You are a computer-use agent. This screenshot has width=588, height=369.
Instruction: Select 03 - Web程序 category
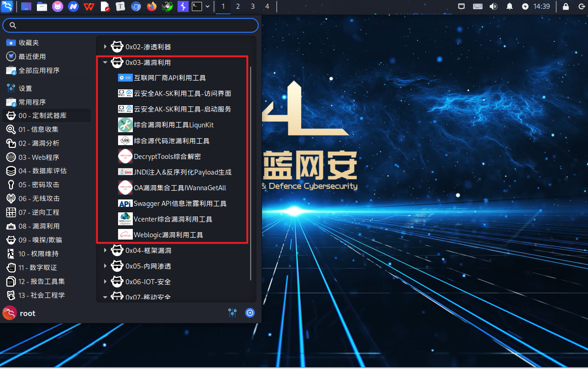click(x=47, y=157)
